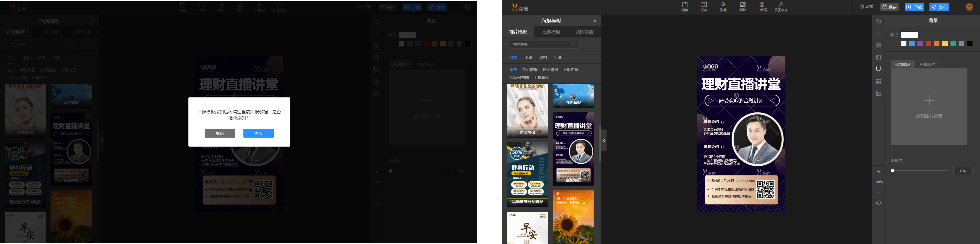This screenshot has height=244, width=980.
Task: Click redo arrow in the undimmed editor sidebar
Action: click(x=878, y=33)
